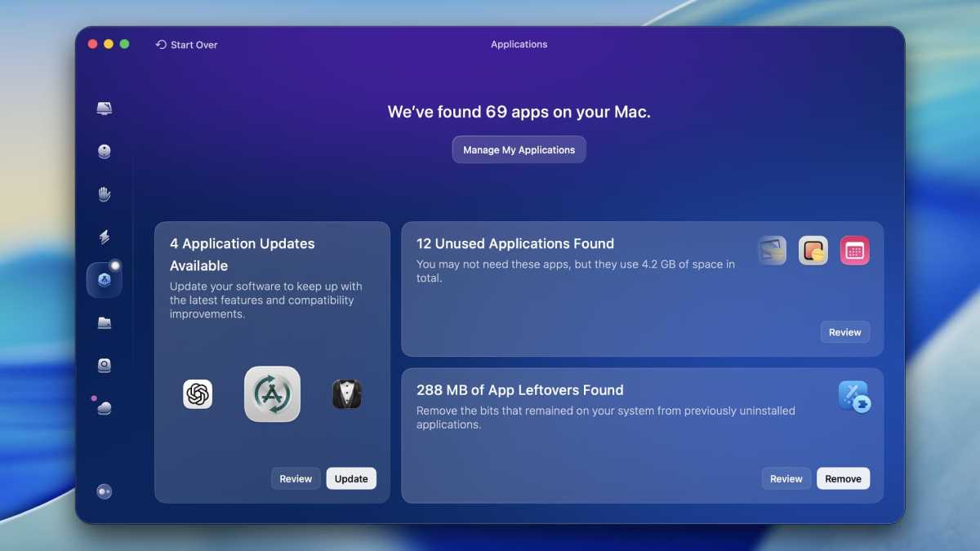Viewport: 980px width, 551px height.
Task: Select the Protection hand icon in sidebar
Action: (x=105, y=193)
